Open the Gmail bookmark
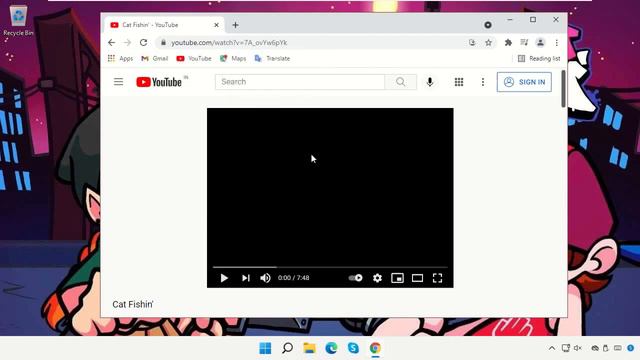This screenshot has width=640, height=360. (155, 58)
